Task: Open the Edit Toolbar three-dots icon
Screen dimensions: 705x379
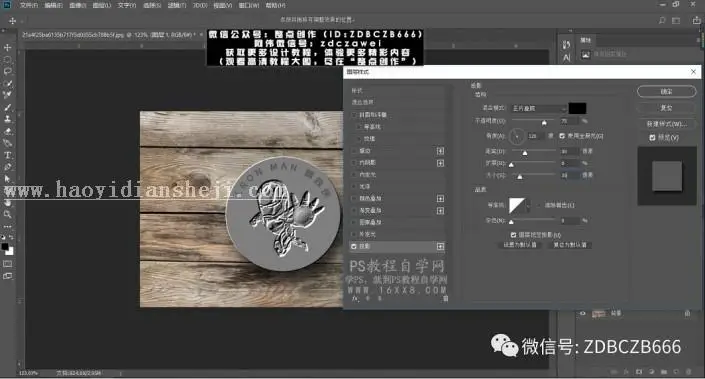Action: point(8,226)
